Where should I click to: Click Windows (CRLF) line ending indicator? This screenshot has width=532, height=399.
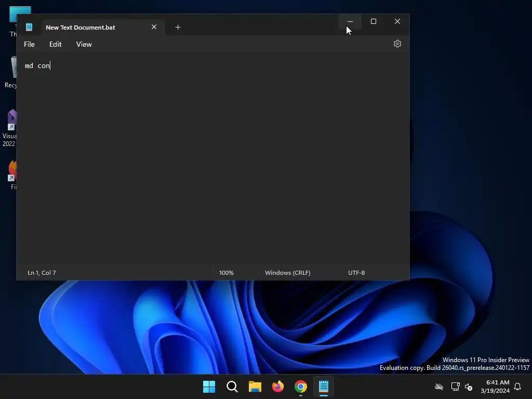coord(287,272)
